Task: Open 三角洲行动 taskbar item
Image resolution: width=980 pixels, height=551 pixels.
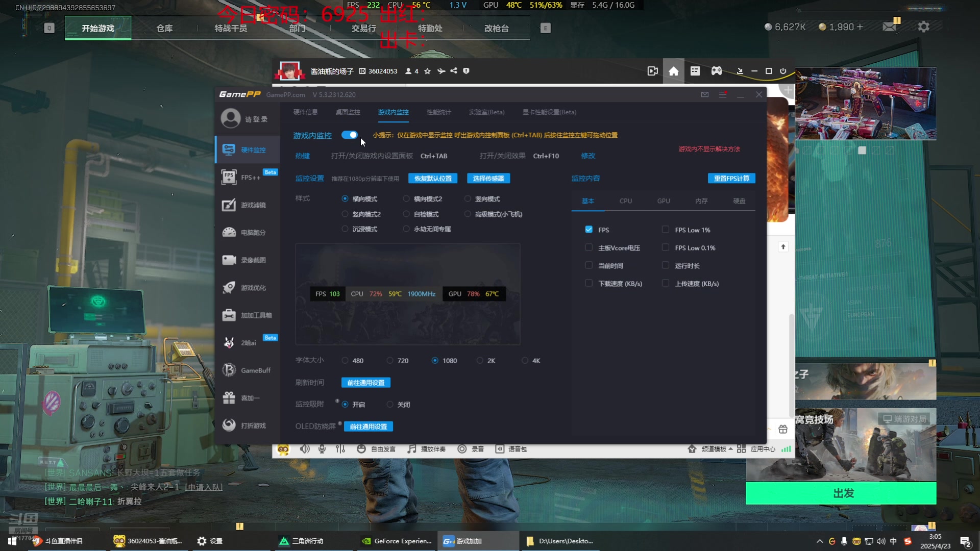Action: [315, 541]
